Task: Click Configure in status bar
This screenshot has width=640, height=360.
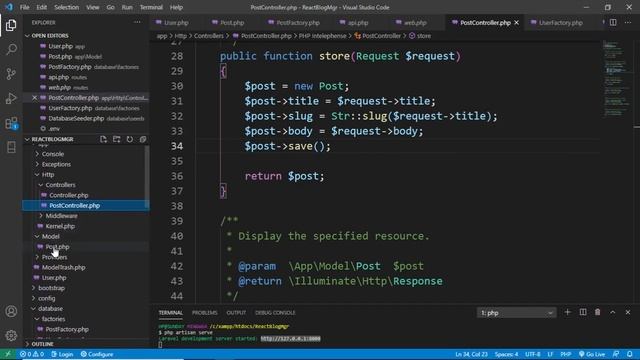Action: (x=97, y=354)
